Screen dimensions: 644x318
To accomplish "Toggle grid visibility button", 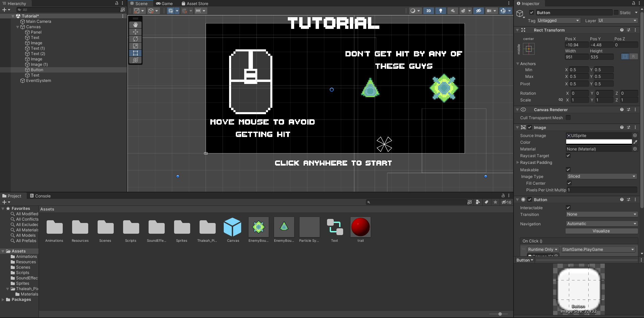I will click(171, 11).
